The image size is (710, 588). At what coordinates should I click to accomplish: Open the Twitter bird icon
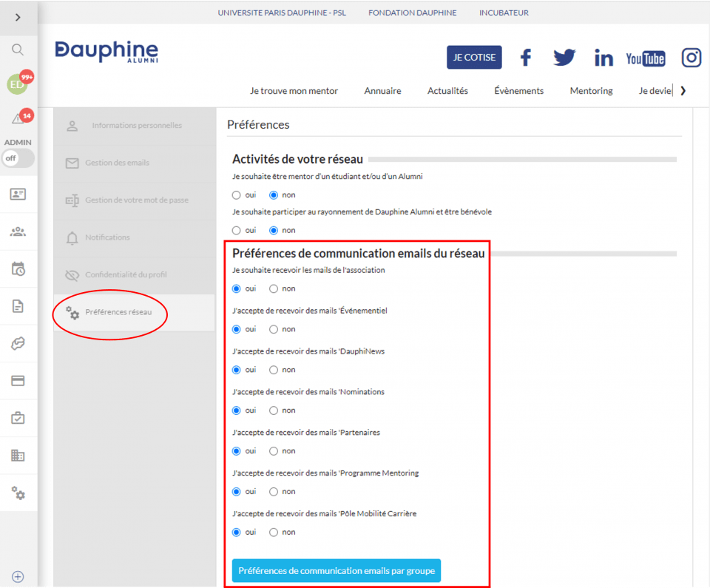pos(564,58)
